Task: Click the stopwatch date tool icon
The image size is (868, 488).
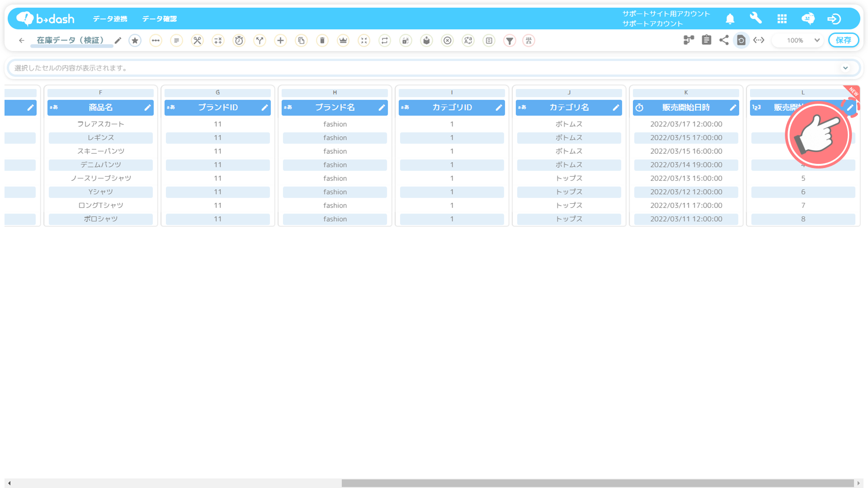Action: (x=239, y=40)
